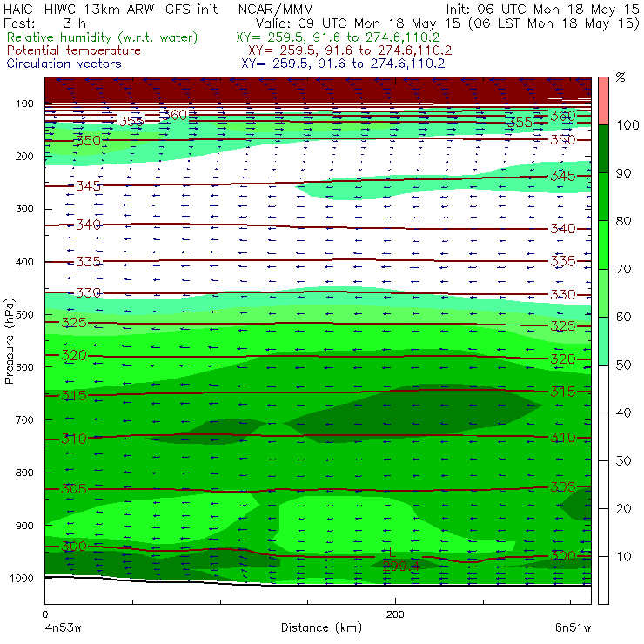Click the '299.4' minimum value label

tap(401, 567)
